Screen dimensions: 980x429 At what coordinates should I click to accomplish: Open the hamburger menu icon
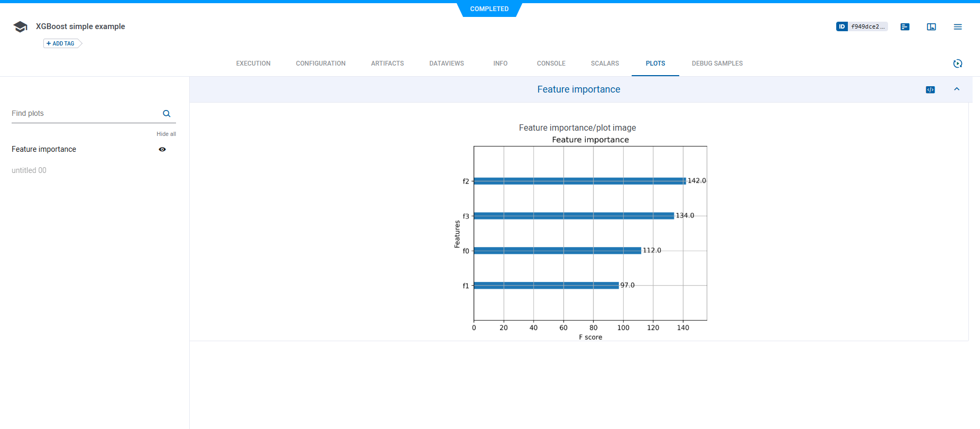957,27
